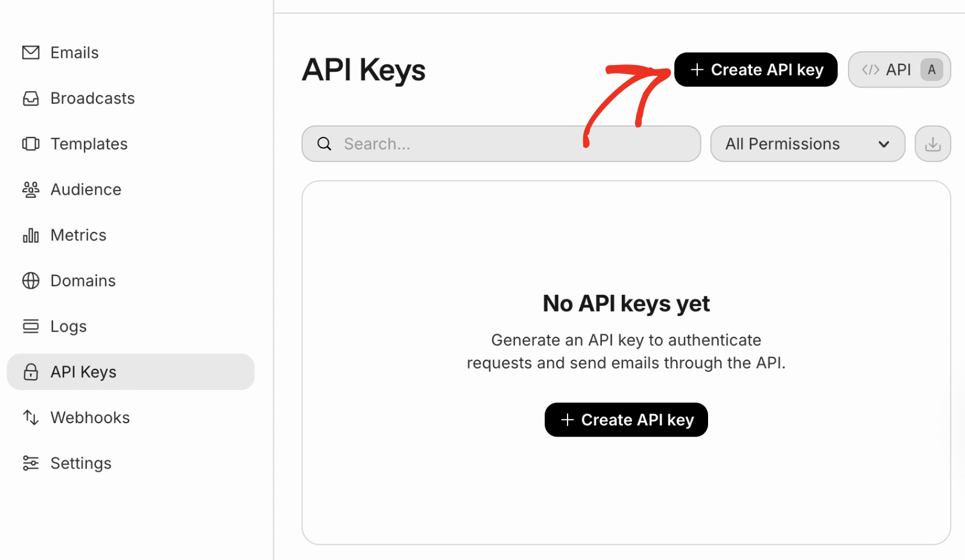Expand the permissions filter chevron

coord(884,143)
